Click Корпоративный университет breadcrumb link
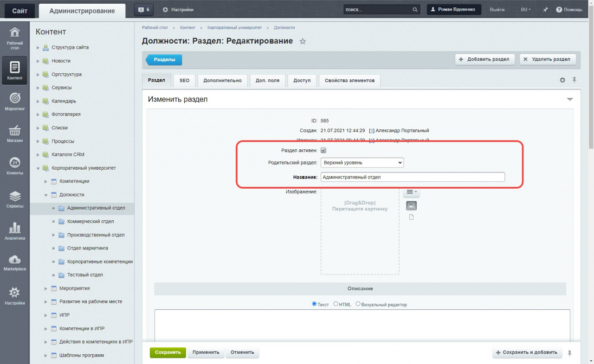594x364 pixels. coord(234,28)
